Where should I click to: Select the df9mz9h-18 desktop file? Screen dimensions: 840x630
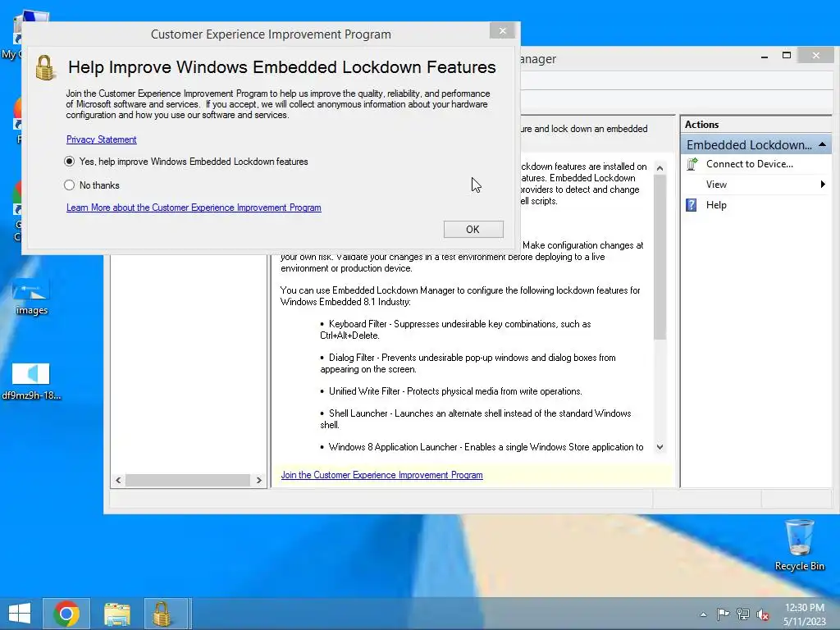[31, 381]
